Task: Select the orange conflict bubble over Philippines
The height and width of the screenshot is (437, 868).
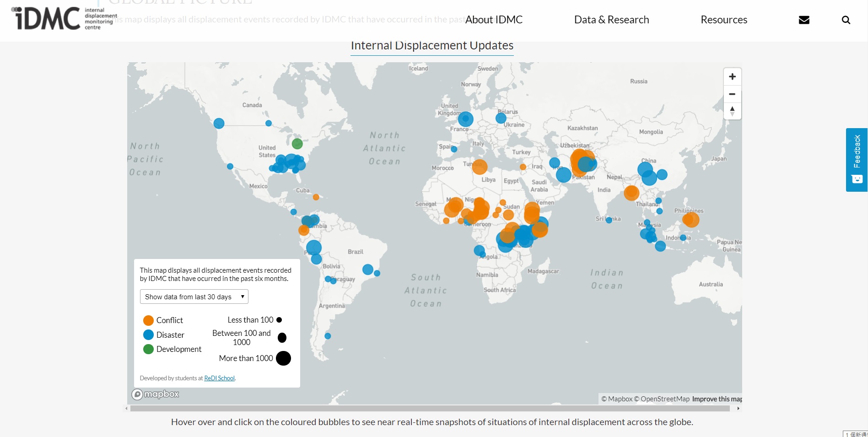Action: (690, 220)
